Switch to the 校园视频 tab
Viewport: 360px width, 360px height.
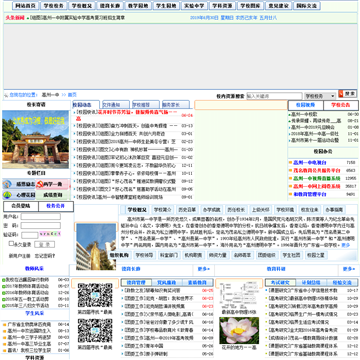(x=305, y=105)
